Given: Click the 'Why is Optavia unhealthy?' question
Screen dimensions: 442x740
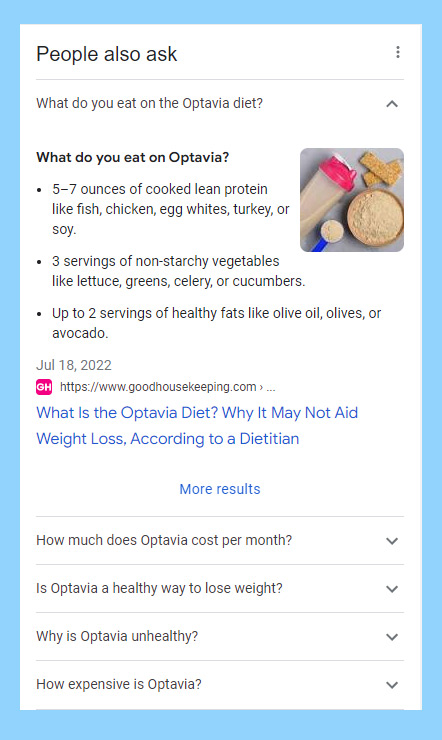Looking at the screenshot, I should click(x=117, y=636).
